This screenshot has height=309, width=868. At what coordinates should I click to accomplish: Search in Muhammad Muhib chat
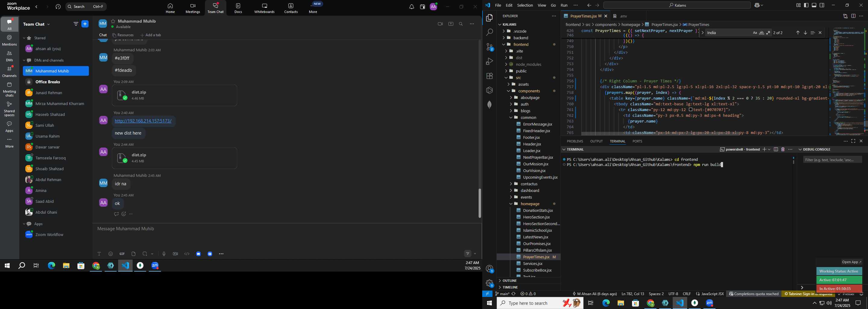click(461, 24)
